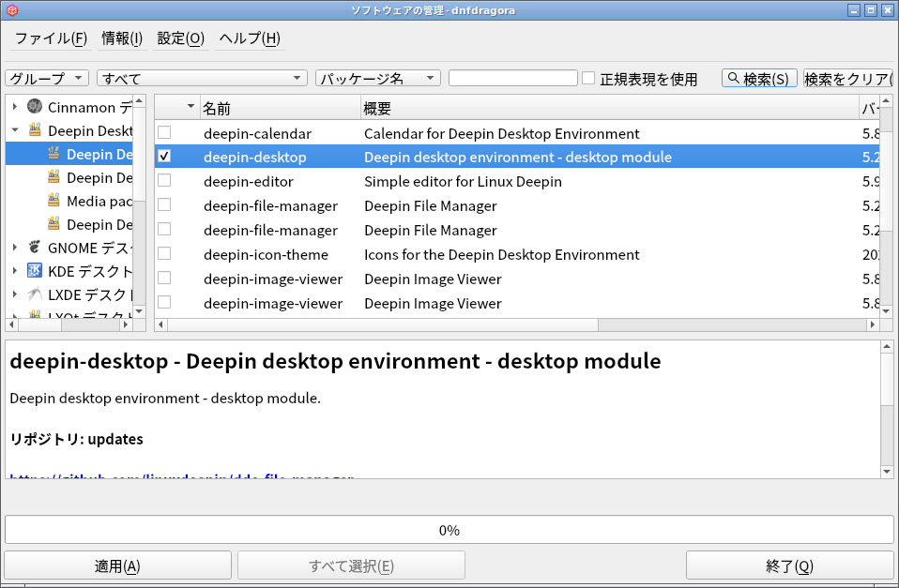Expand the LXDE desktop tree node
Screen dimensions: 899x588
tap(15, 294)
